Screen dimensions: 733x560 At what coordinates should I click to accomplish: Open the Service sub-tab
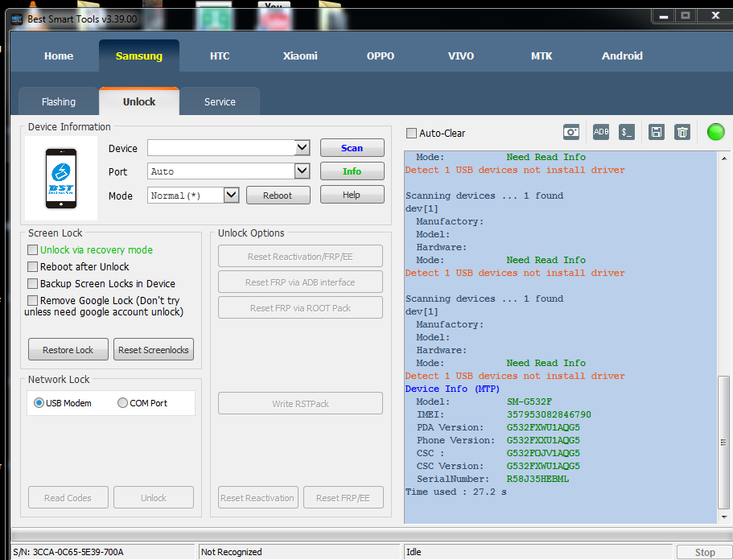[x=220, y=101]
